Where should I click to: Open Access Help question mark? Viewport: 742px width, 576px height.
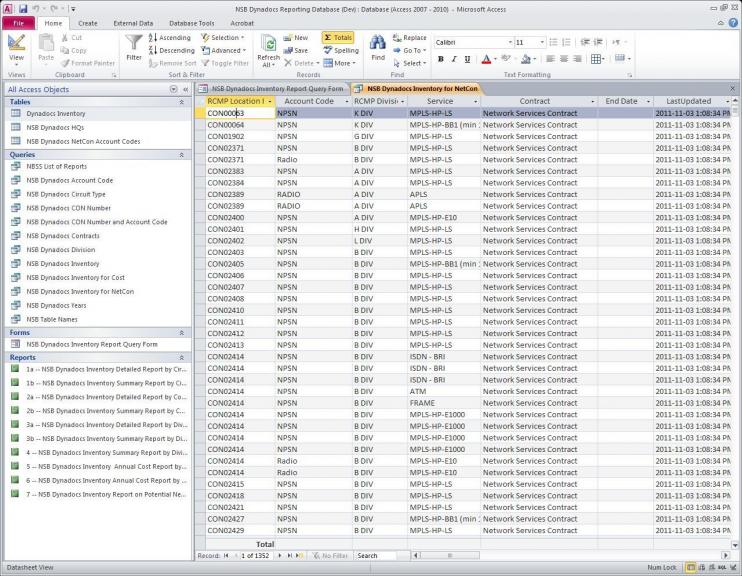(x=733, y=22)
